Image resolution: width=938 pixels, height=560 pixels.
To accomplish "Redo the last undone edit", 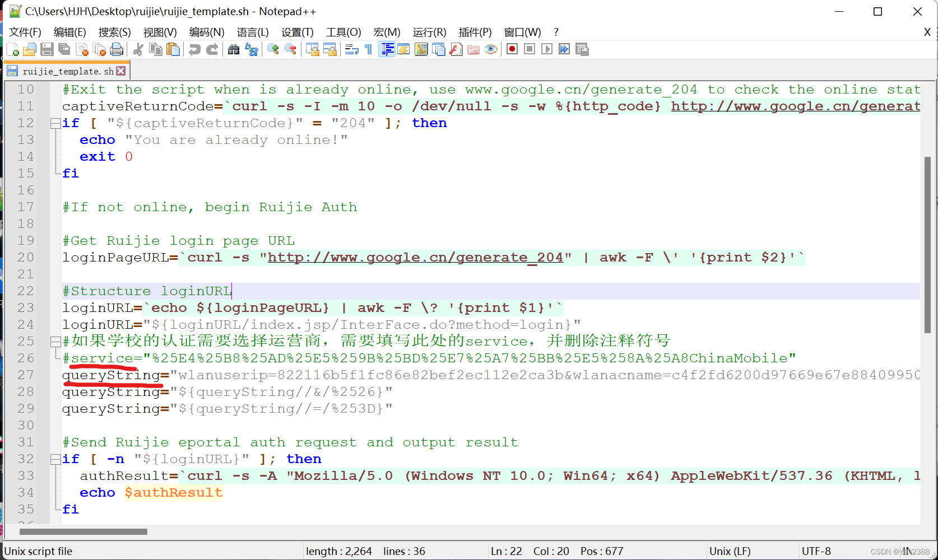I will coord(212,49).
